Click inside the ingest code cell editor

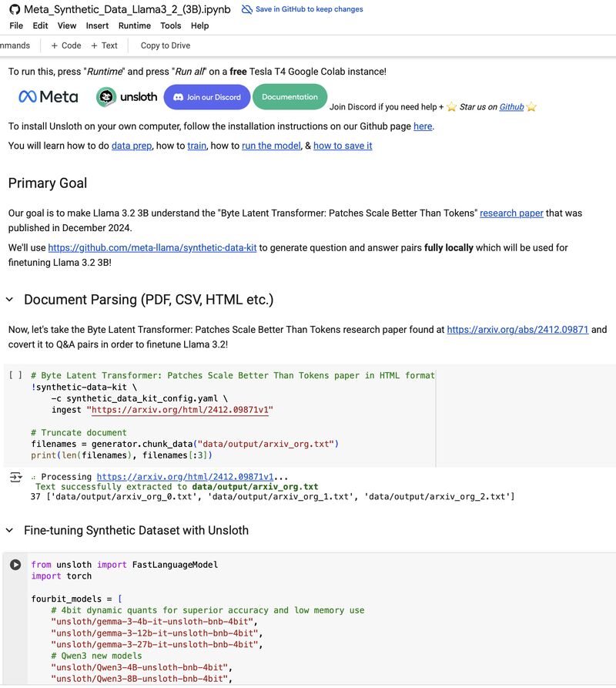click(x=233, y=415)
